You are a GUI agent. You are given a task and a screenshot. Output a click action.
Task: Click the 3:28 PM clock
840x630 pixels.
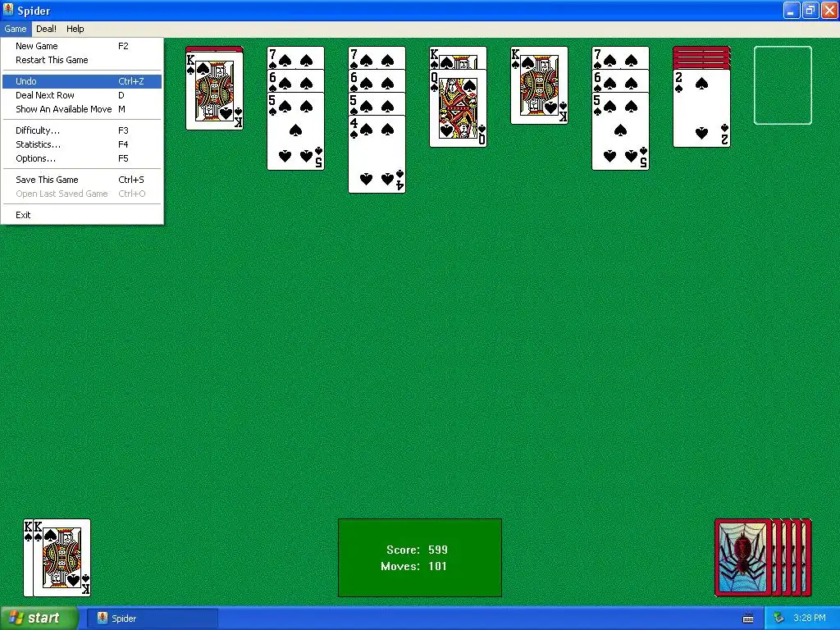(x=810, y=619)
